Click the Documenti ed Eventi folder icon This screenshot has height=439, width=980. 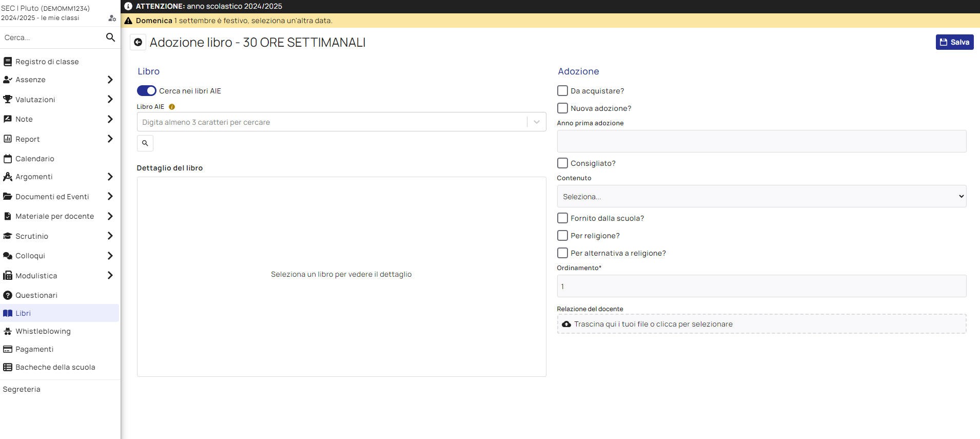click(8, 196)
